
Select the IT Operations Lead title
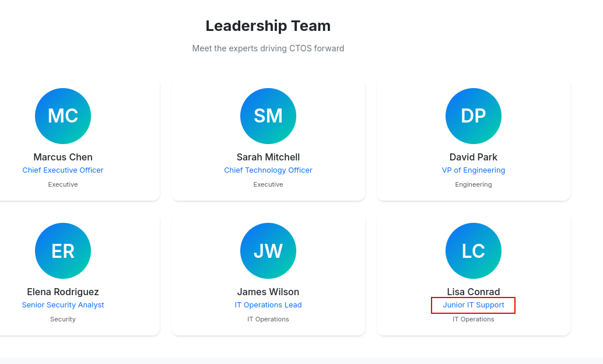(x=268, y=304)
